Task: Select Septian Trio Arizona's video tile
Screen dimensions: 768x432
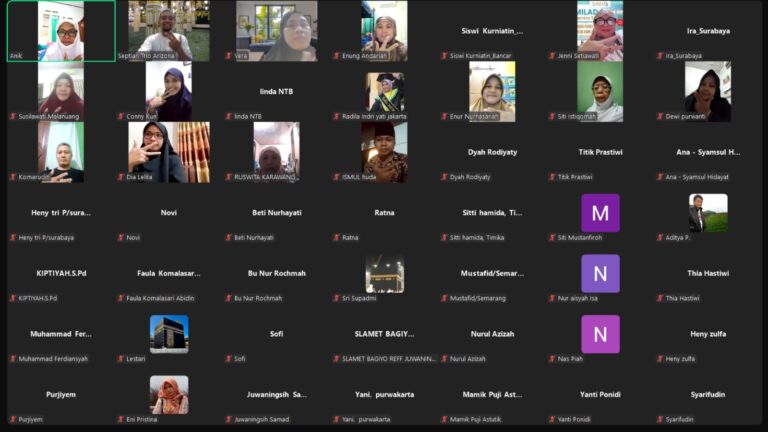Action: (169, 31)
